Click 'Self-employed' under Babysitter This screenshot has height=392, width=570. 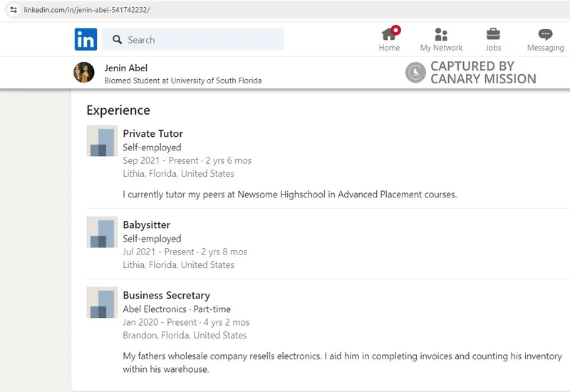(x=152, y=239)
